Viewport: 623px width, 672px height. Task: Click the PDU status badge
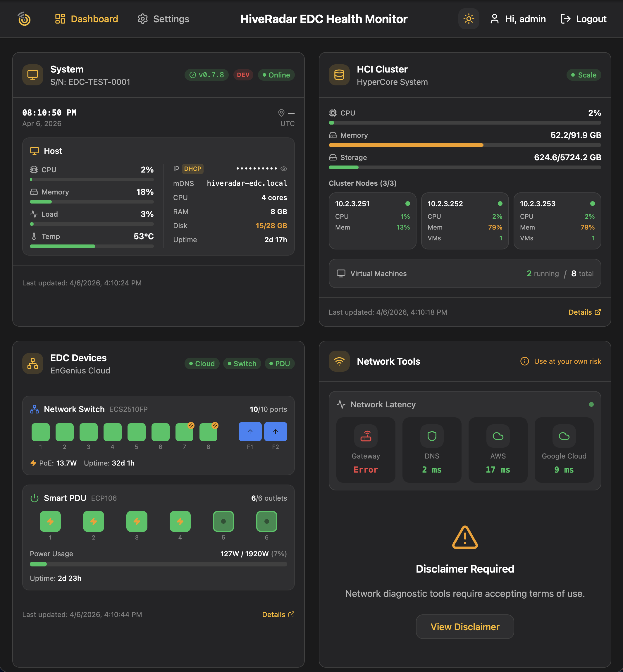point(280,363)
